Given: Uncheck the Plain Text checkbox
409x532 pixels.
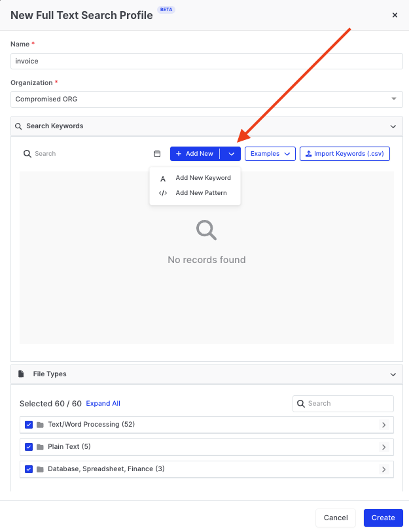Looking at the screenshot, I should (29, 447).
